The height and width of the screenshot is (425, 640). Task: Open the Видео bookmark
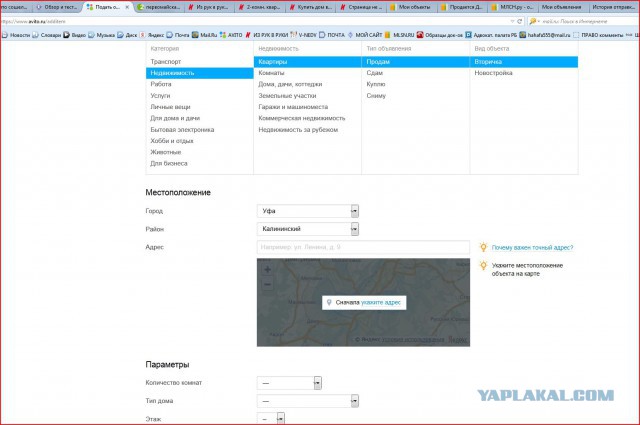(74, 35)
